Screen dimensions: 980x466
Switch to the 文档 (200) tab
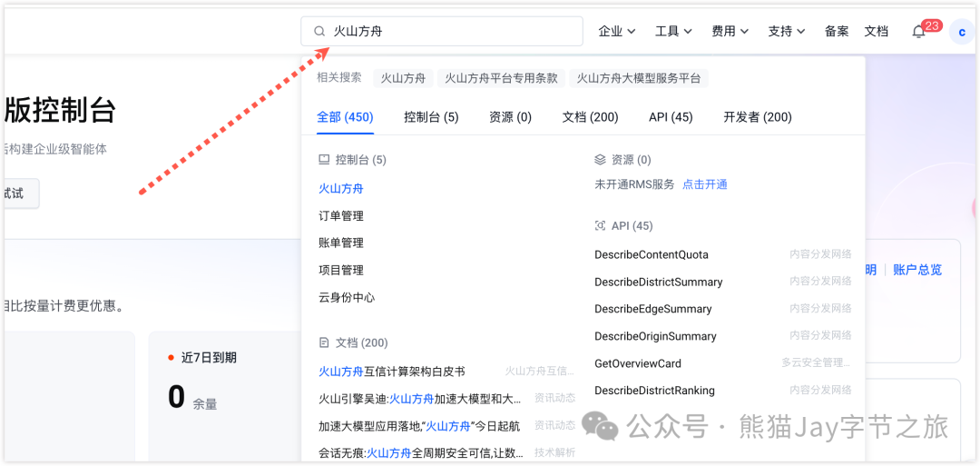[590, 117]
